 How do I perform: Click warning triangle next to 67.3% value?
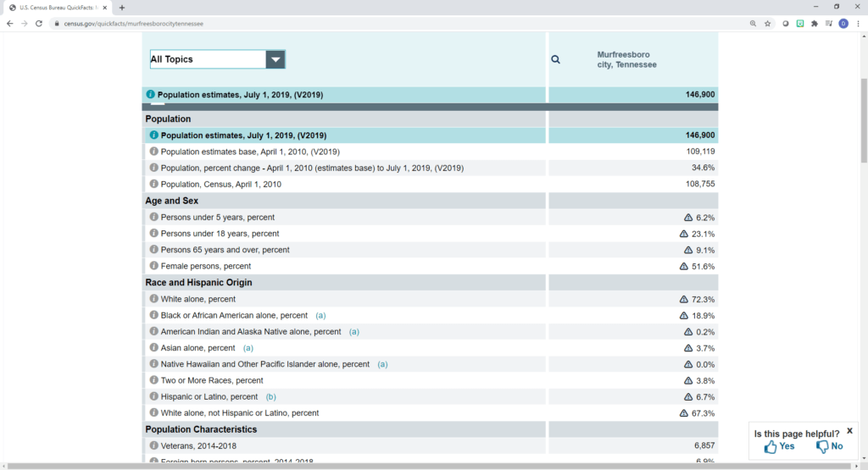pyautogui.click(x=684, y=413)
